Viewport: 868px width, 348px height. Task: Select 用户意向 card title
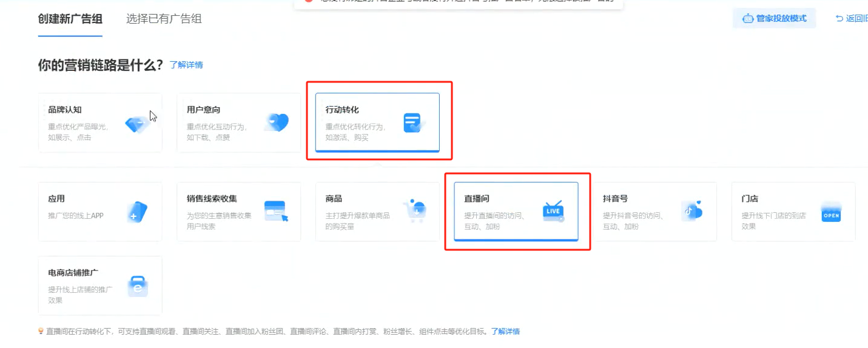203,110
